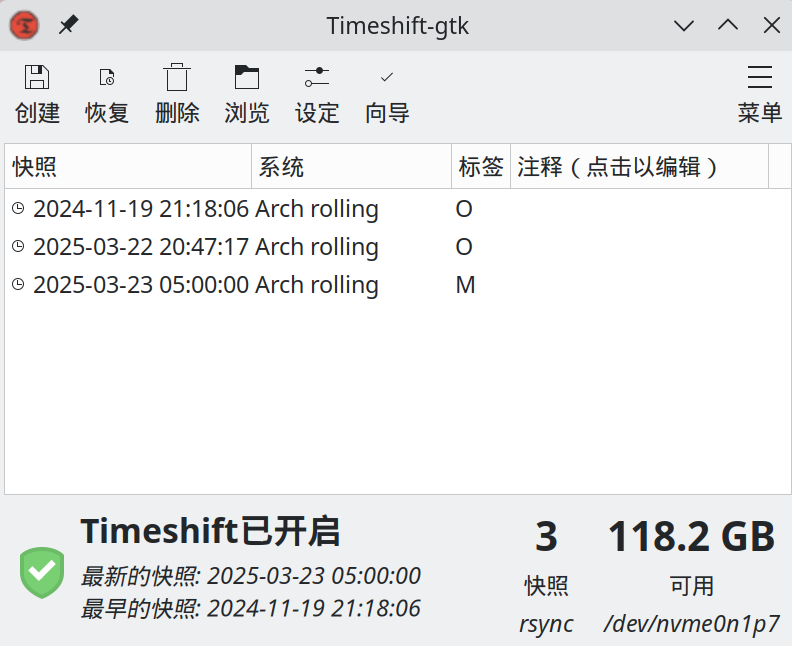This screenshot has width=792, height=646.
Task: Select snapshot 2024-11-19 21:18:06
Action: pyautogui.click(x=140, y=209)
